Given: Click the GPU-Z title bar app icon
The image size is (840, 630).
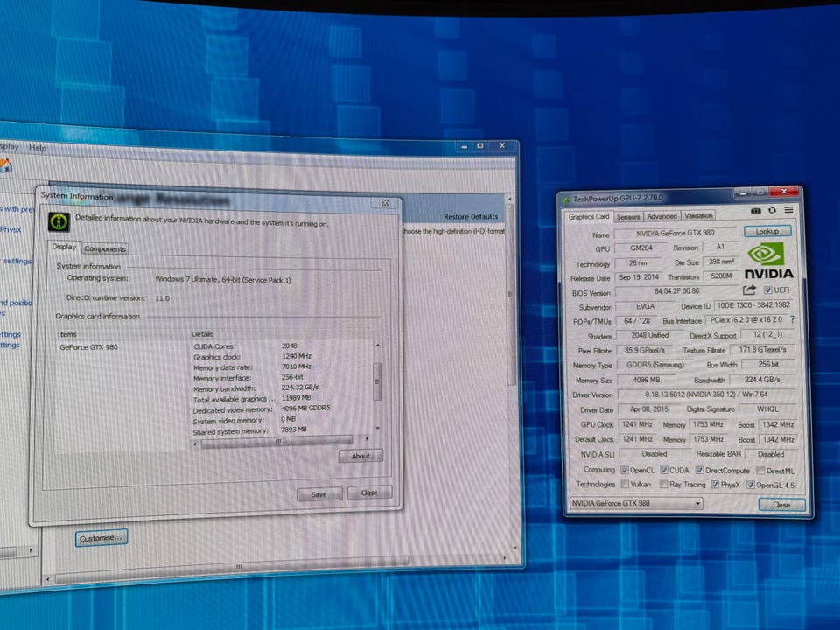Looking at the screenshot, I should (566, 199).
